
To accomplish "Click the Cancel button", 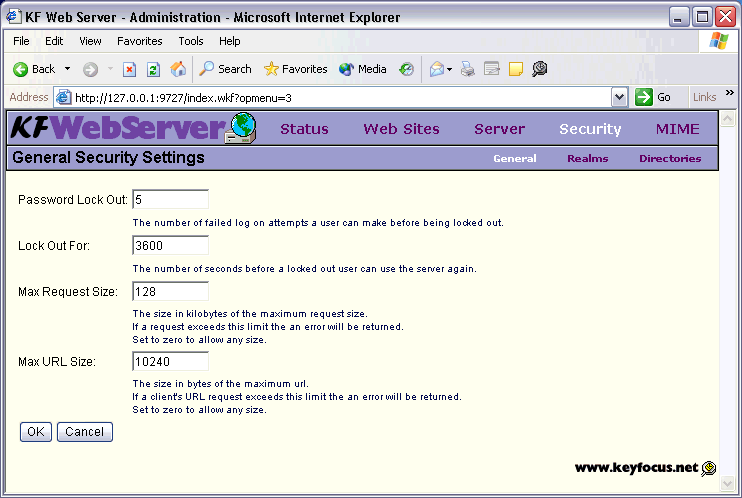I will point(85,432).
